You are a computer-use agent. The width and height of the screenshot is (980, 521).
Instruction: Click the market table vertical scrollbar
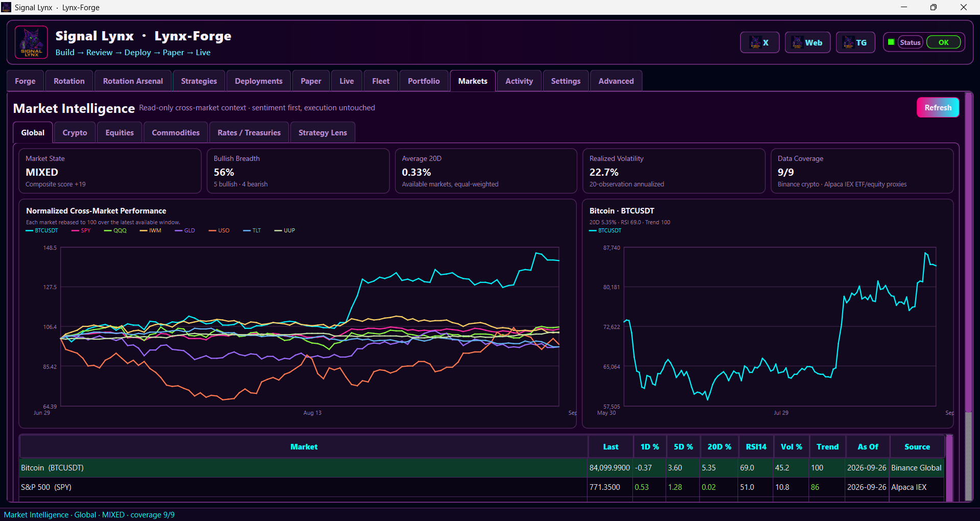[949, 467]
